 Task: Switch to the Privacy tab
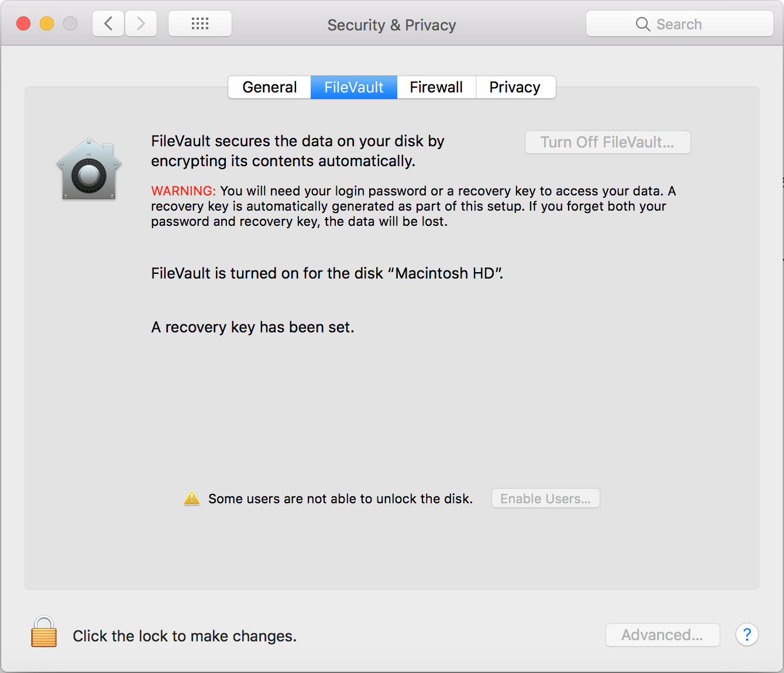coord(515,87)
